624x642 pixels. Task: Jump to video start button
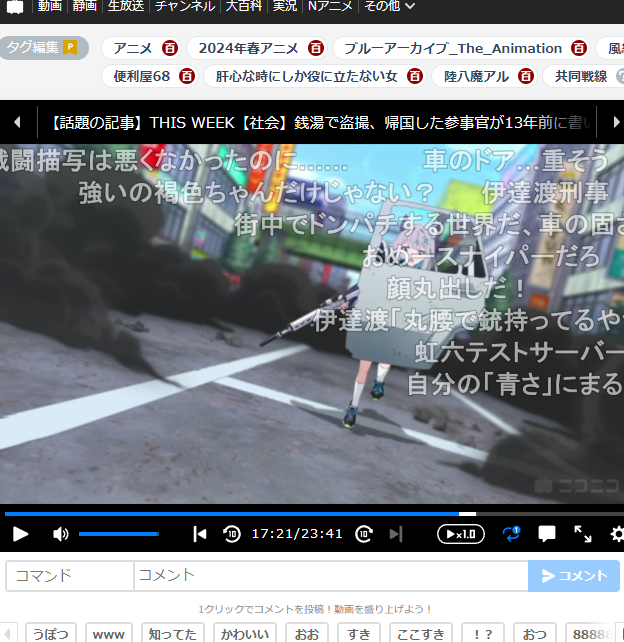pos(199,534)
